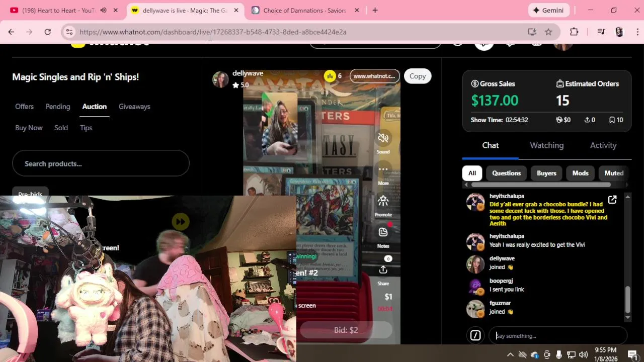Click the chat filter horizontal scrollbar
Screen dimensions: 644x362
[541, 185]
